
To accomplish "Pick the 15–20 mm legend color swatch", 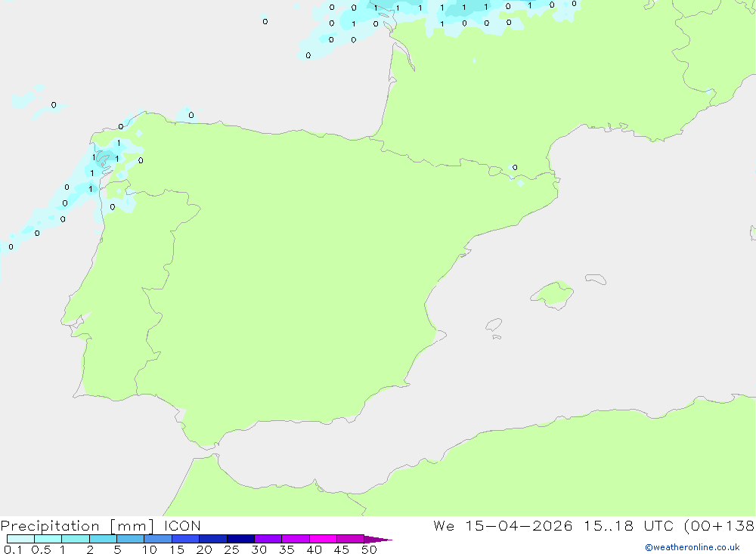I will [x=186, y=539].
